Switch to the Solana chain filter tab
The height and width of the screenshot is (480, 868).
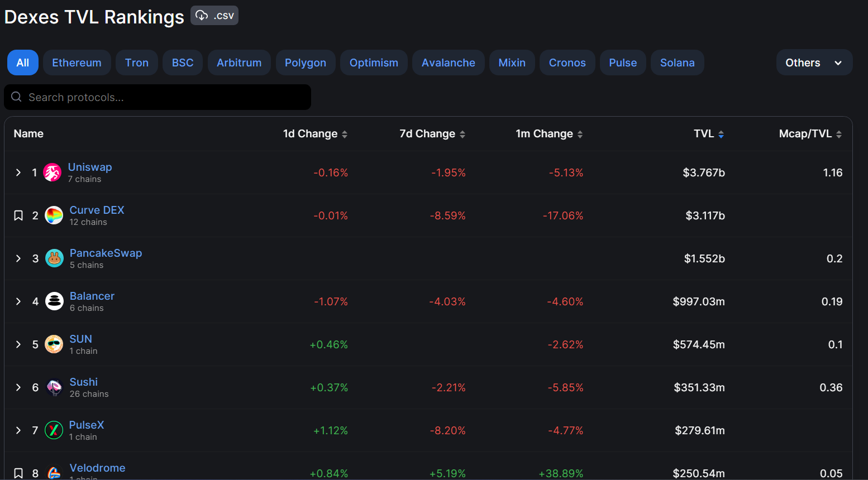(x=677, y=63)
